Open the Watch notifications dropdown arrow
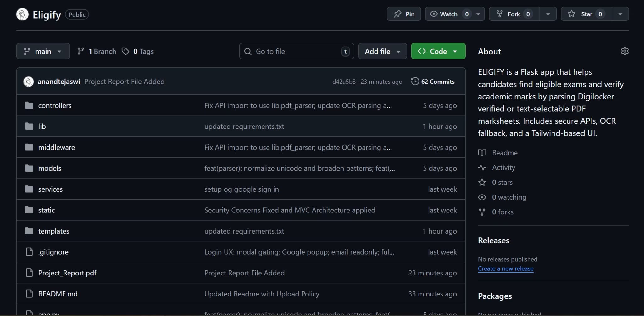Screen dimensions: 644x316 (x=478, y=14)
